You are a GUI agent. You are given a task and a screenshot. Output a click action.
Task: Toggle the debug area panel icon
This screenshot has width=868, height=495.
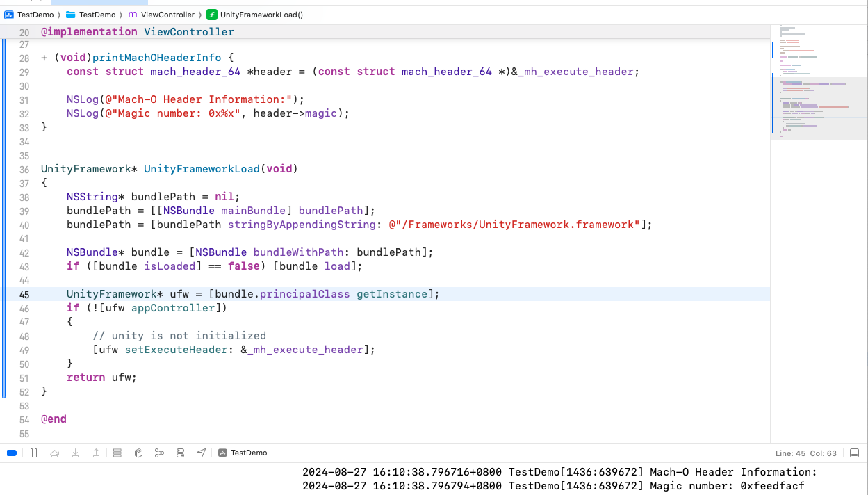855,453
